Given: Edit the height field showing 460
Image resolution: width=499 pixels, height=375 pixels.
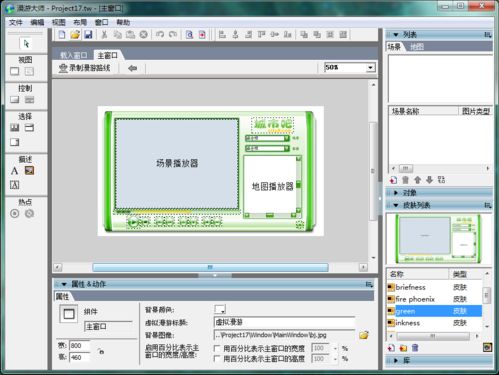Looking at the screenshot, I should click(x=79, y=357).
